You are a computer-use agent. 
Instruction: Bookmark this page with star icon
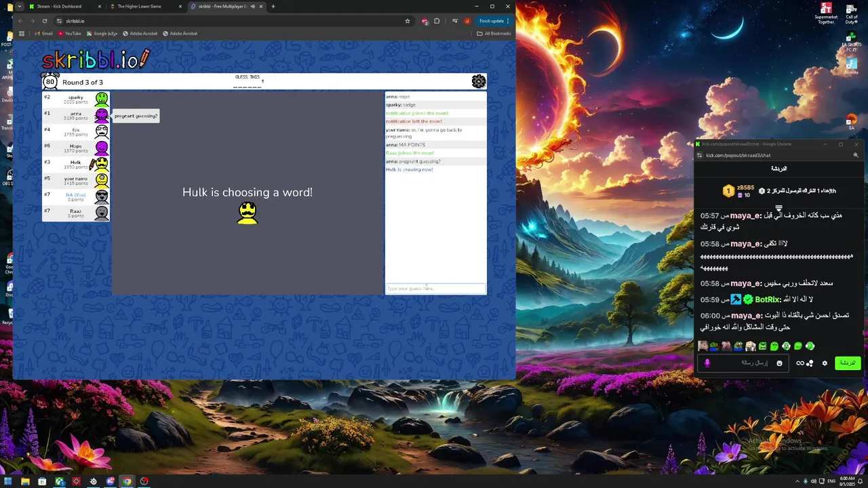[x=407, y=21]
